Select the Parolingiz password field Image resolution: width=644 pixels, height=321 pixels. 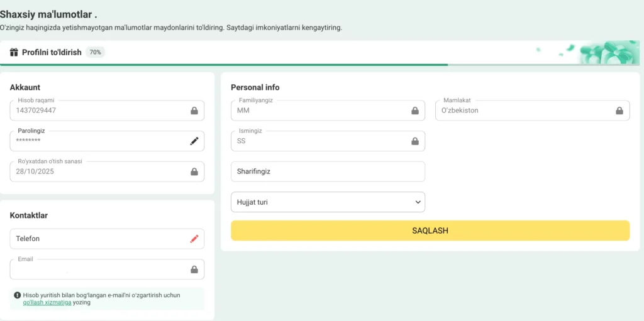click(107, 141)
